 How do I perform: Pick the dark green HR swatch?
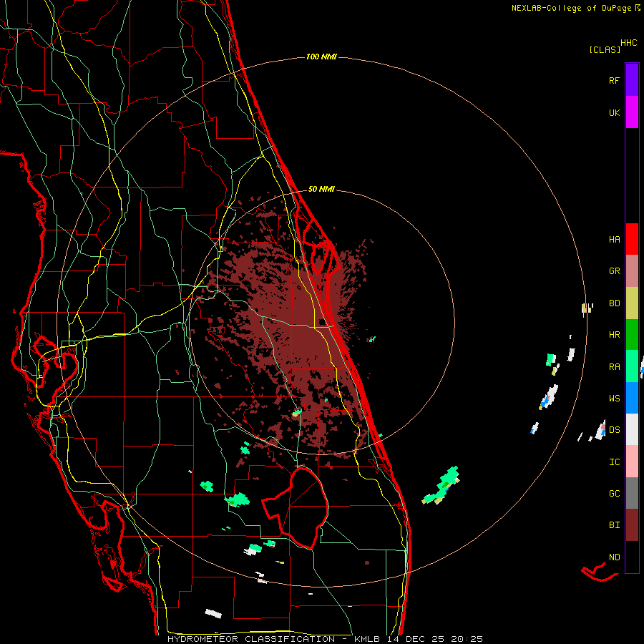click(x=632, y=335)
